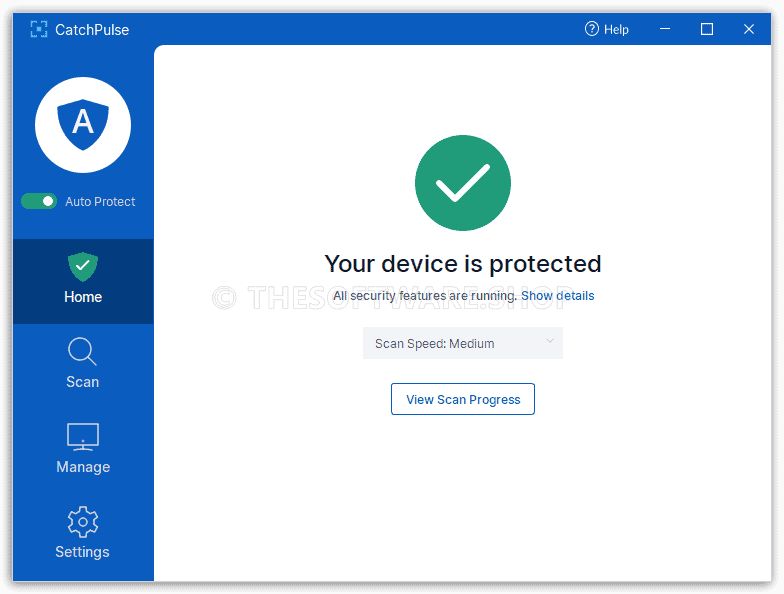Click the shield A profile badge
Screen dimensions: 784x594
click(x=83, y=125)
